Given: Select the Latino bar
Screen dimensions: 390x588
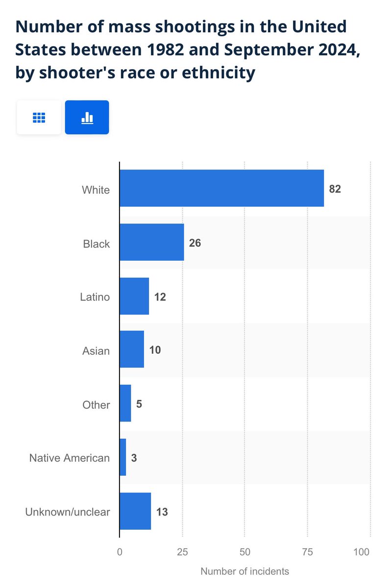Looking at the screenshot, I should coord(134,296).
